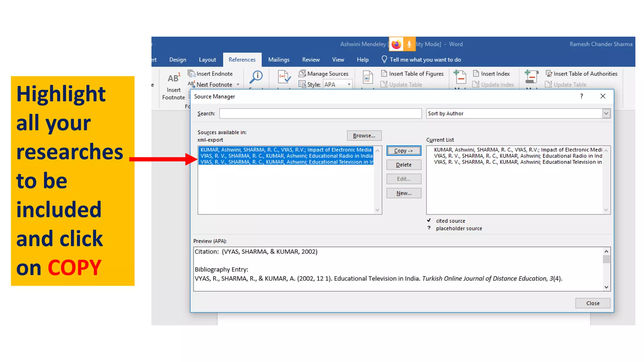Viewport: 644px width, 362px height.
Task: Click the Copy -> button
Action: point(404,151)
